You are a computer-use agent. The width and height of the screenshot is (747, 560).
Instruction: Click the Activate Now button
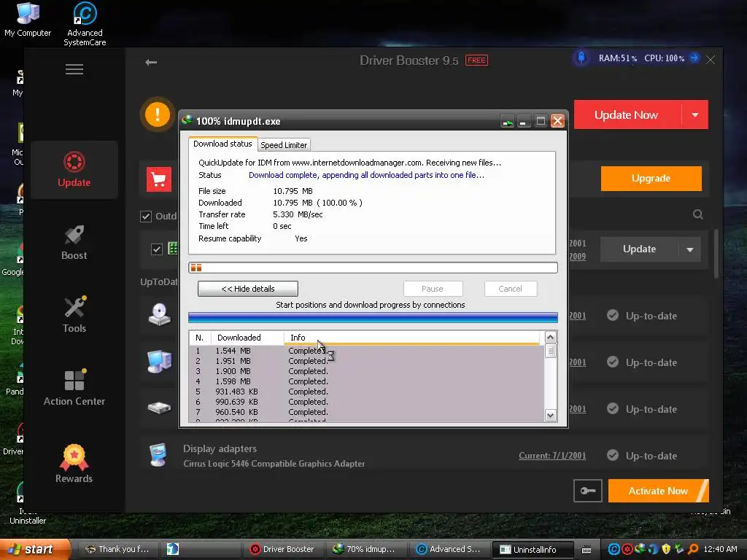tap(659, 491)
